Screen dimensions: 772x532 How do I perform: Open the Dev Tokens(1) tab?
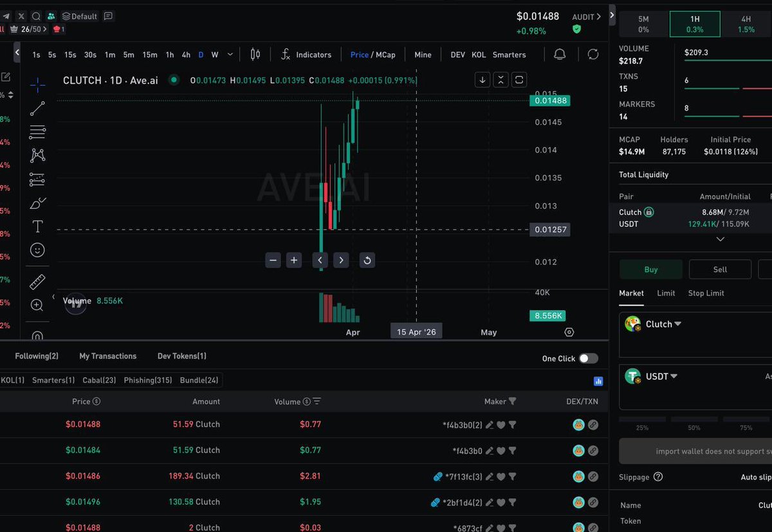coord(182,356)
